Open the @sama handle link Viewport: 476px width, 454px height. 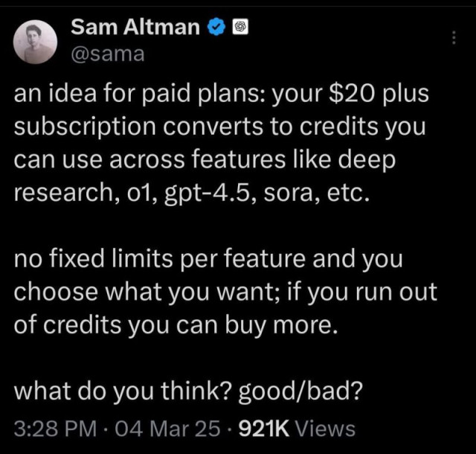[108, 54]
